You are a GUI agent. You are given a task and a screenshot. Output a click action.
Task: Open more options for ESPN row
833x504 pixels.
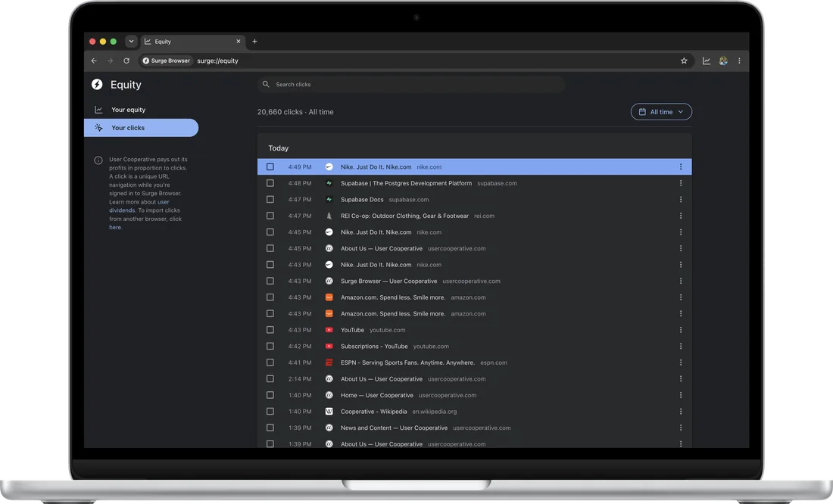(x=681, y=362)
